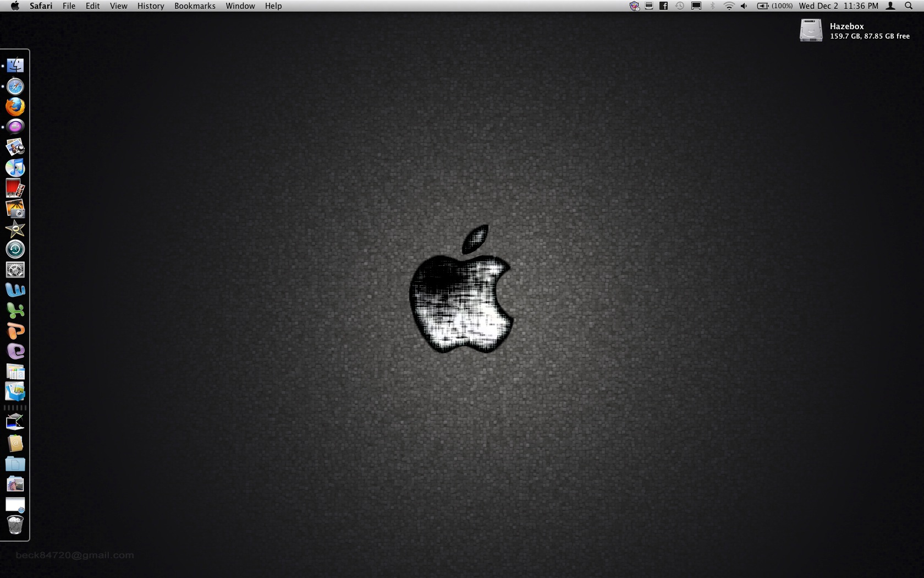Launch Microsoft Excel from the dock
This screenshot has width=924, height=578.
point(15,310)
